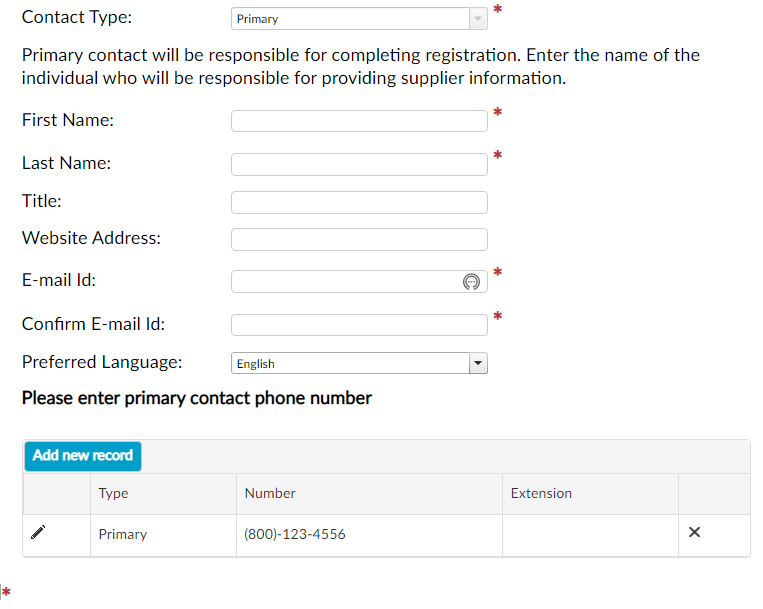Select the Primary type cell in phone table
763x609 pixels.
tap(164, 535)
